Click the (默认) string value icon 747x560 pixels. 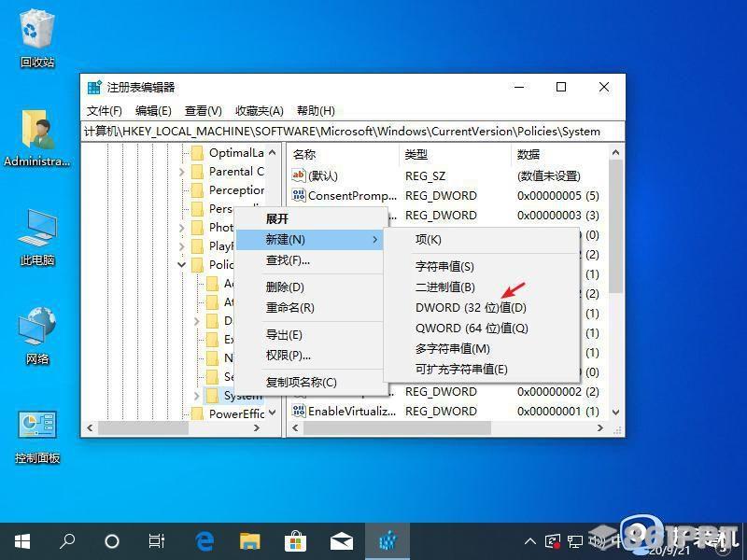tap(298, 175)
